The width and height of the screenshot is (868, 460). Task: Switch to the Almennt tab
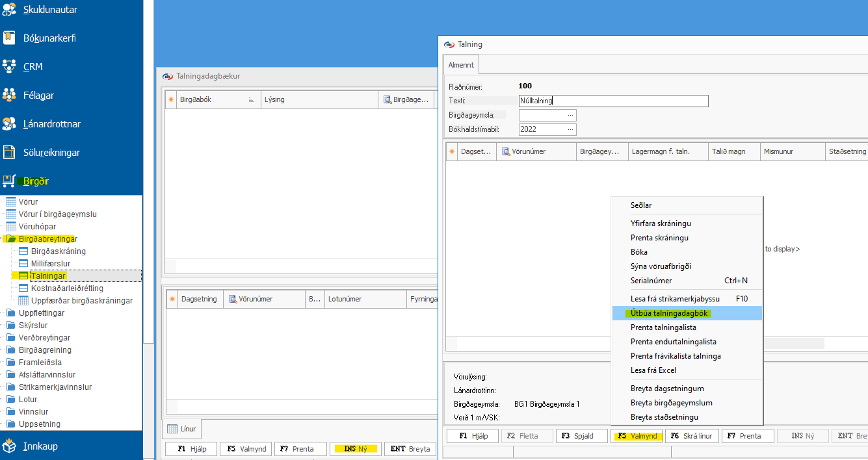tap(461, 65)
